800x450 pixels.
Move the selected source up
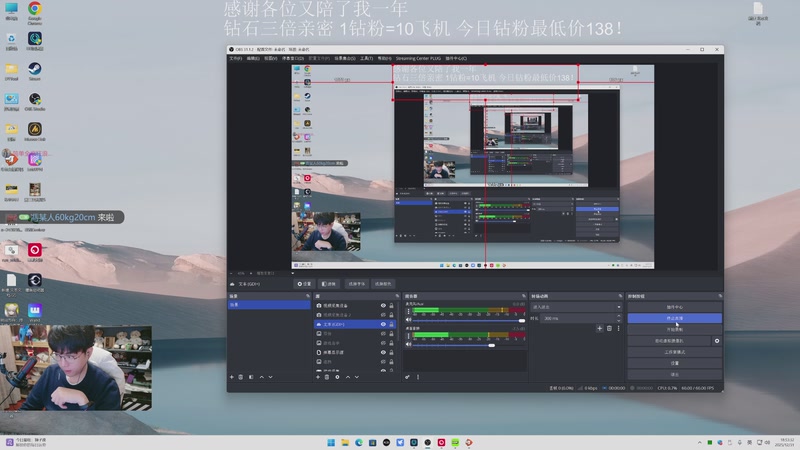pos(348,377)
